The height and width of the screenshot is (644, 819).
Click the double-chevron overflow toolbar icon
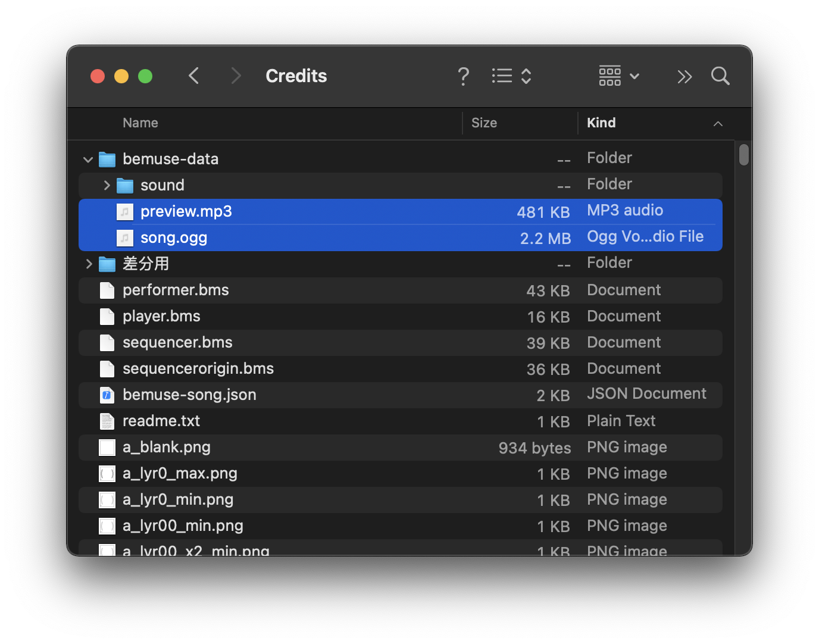(x=684, y=76)
